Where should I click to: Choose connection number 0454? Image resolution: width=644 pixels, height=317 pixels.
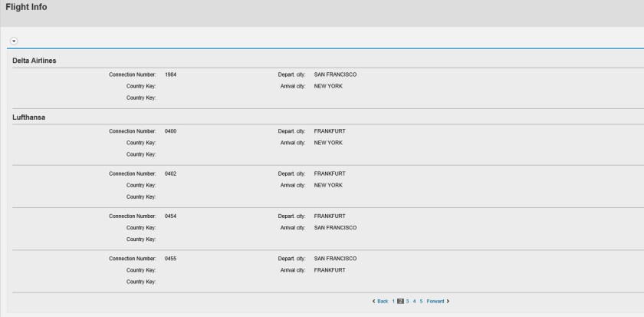pos(170,216)
